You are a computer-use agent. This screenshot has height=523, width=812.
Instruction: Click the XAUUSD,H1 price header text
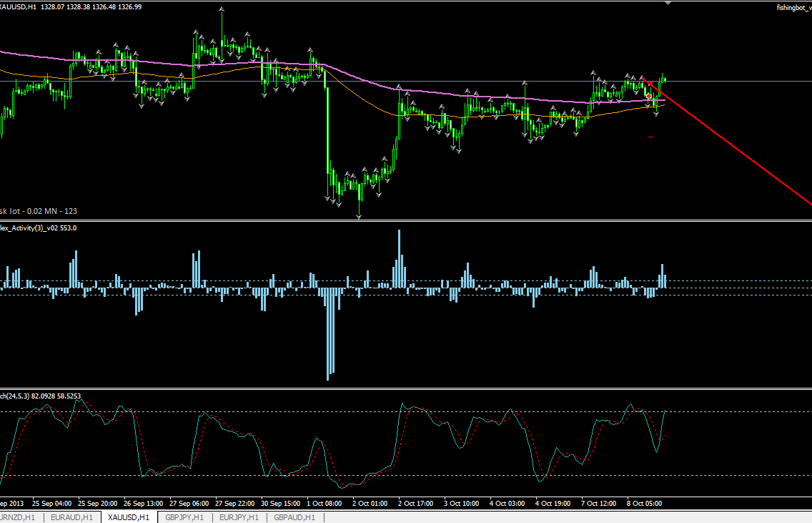click(x=71, y=6)
